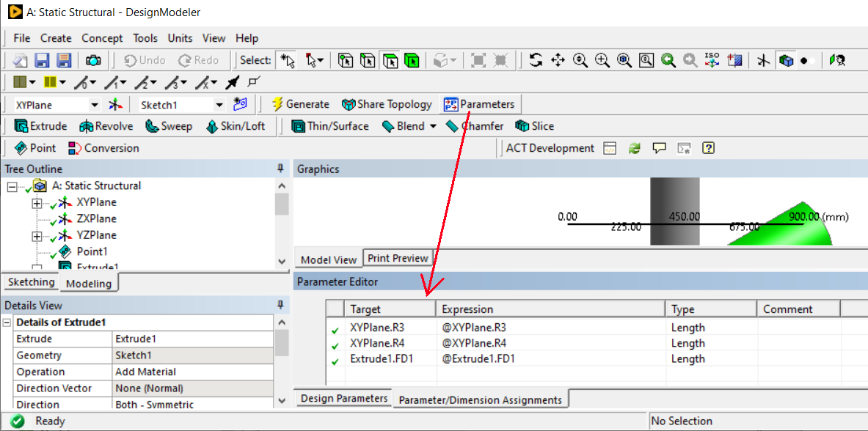Click the New file icon
Screen dimensions: 868x431
pyautogui.click(x=21, y=60)
